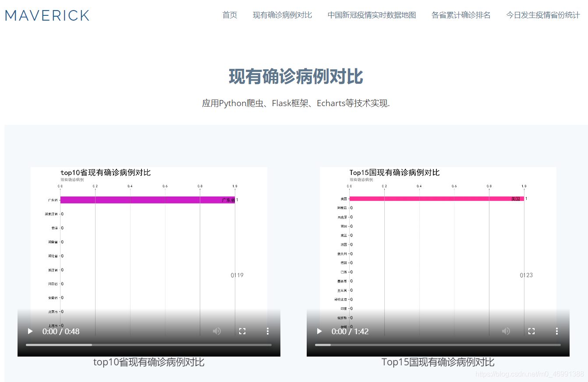Click the 0123 date label in right video
This screenshot has width=588, height=382.
pyautogui.click(x=526, y=275)
